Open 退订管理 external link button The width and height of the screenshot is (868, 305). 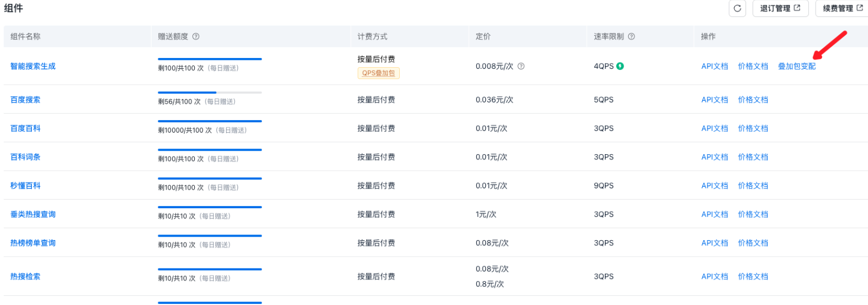[780, 9]
